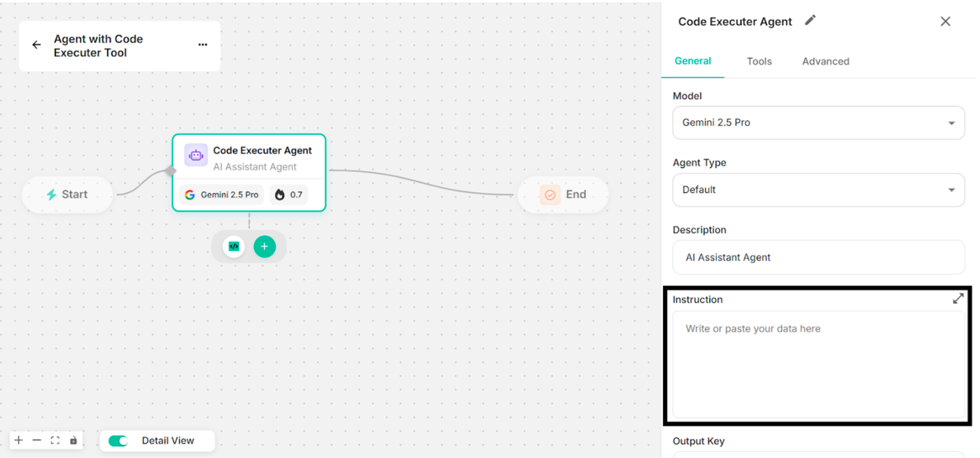The image size is (980, 458).
Task: Click the connection diamond on the agent node
Action: point(171,171)
